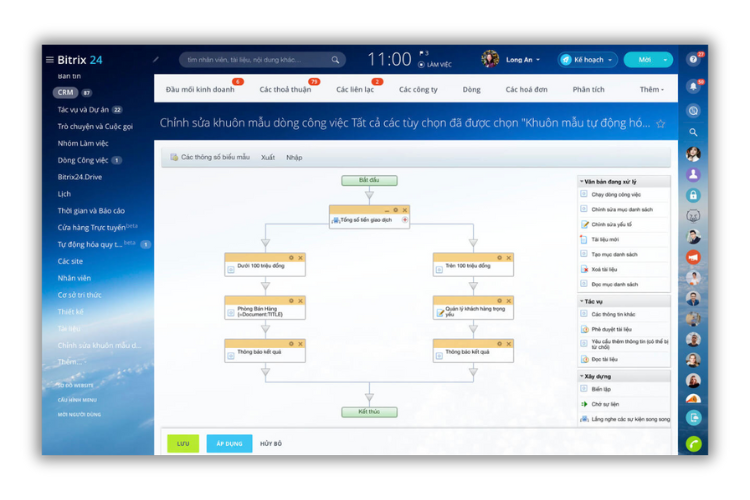Open the 'Thêm' dropdown in the CRM tabs
The width and height of the screenshot is (750, 500).
coord(650,89)
